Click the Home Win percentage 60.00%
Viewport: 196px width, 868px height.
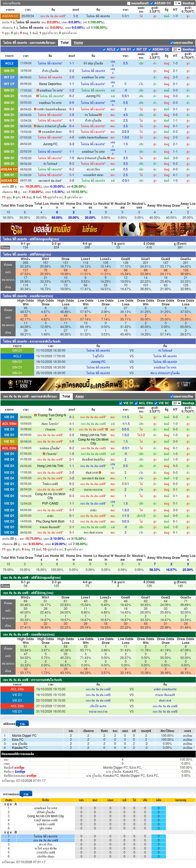57,218
